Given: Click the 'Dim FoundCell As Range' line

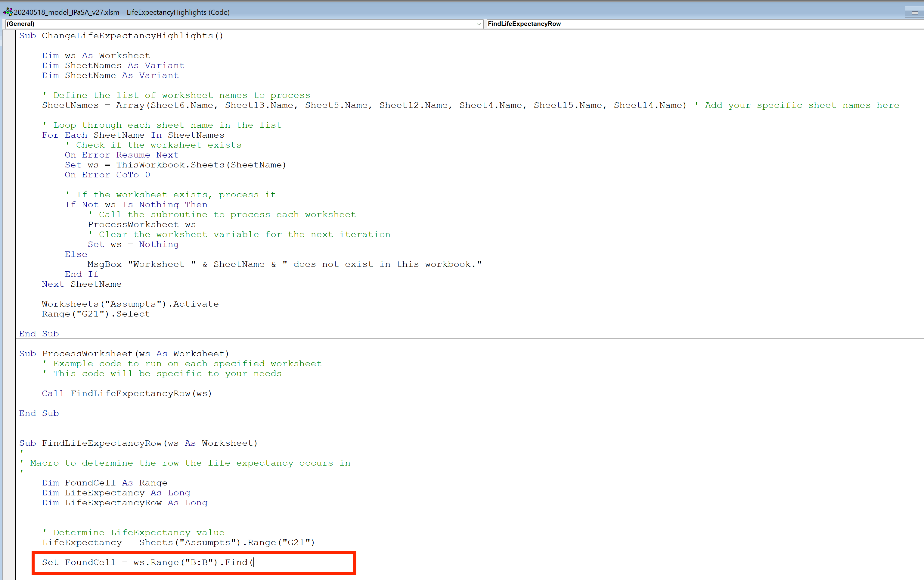Looking at the screenshot, I should coord(105,482).
